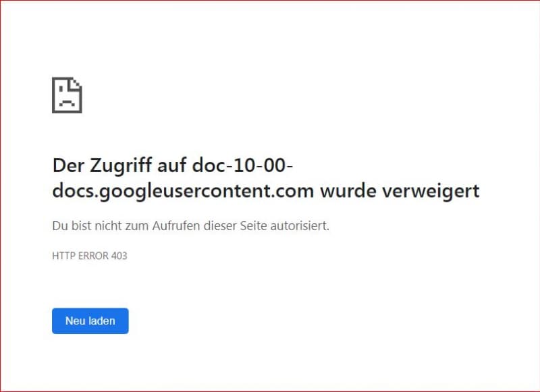The width and height of the screenshot is (540, 392).
Task: Reload the page with Neu laden
Action: pos(90,320)
